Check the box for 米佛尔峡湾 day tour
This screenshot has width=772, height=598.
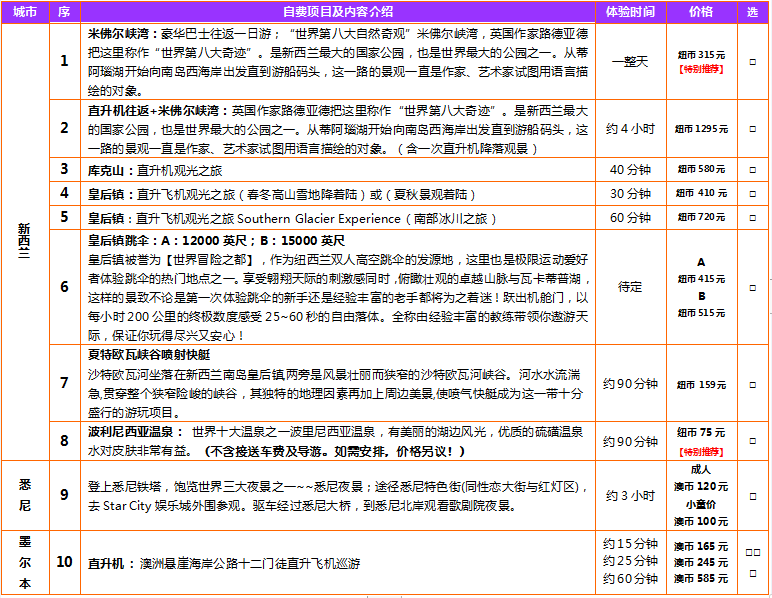pos(752,62)
